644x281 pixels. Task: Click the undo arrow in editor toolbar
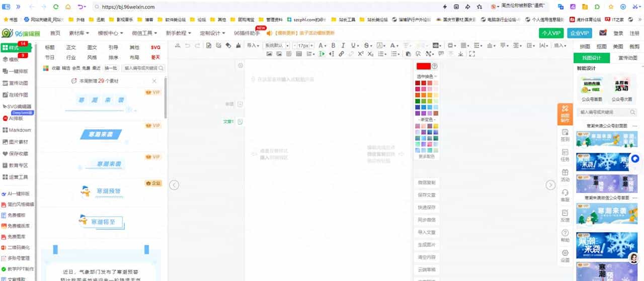click(188, 45)
